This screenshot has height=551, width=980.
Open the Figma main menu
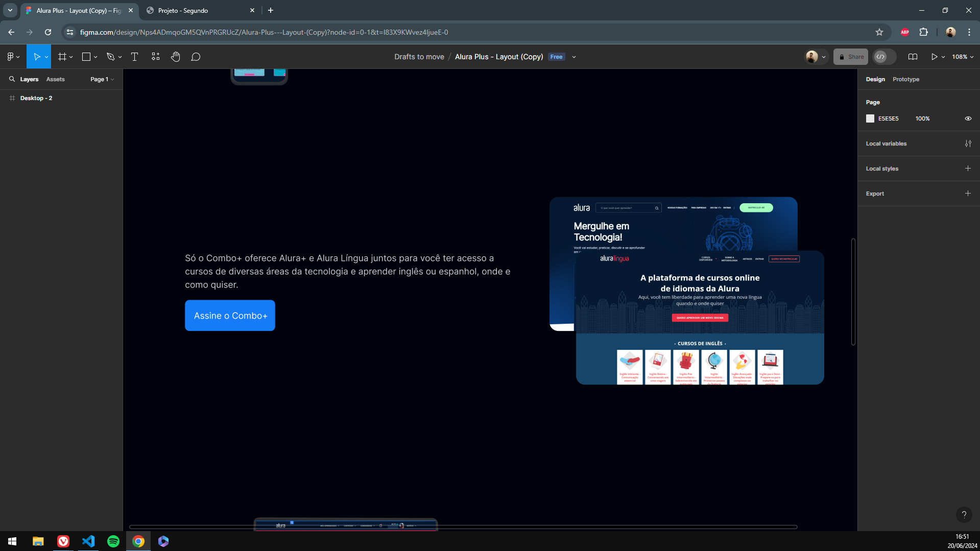pos(13,57)
